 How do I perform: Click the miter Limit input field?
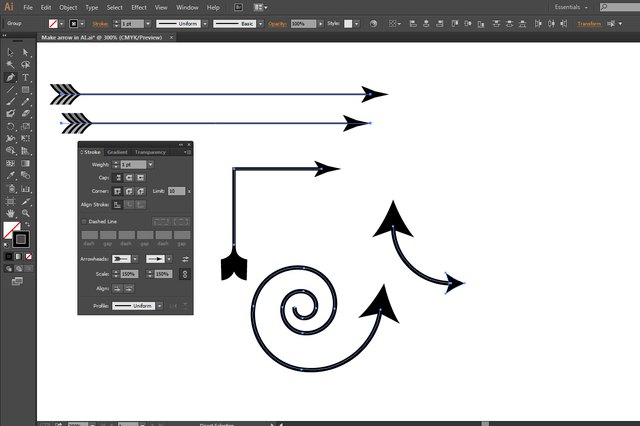(x=175, y=190)
